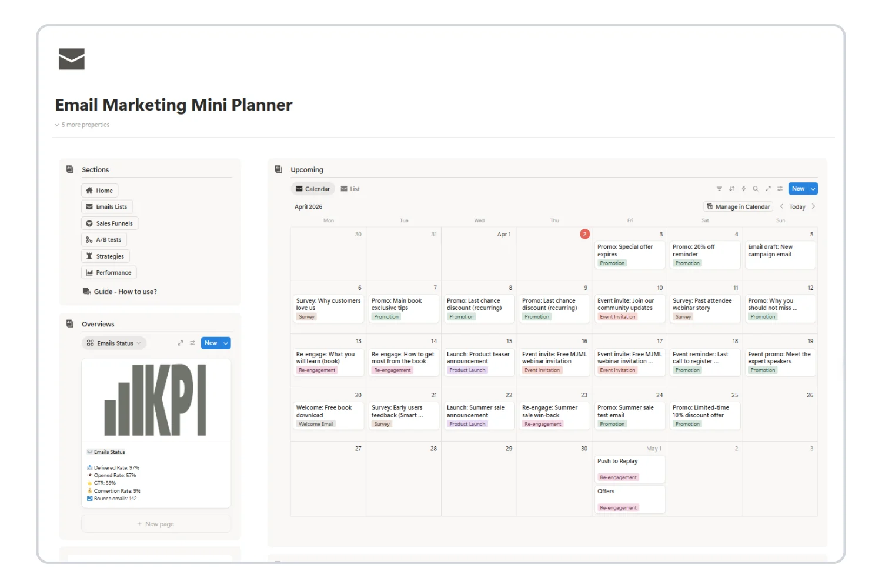
Task: Expand the calendar using the diagonal arrows icon
Action: [768, 188]
